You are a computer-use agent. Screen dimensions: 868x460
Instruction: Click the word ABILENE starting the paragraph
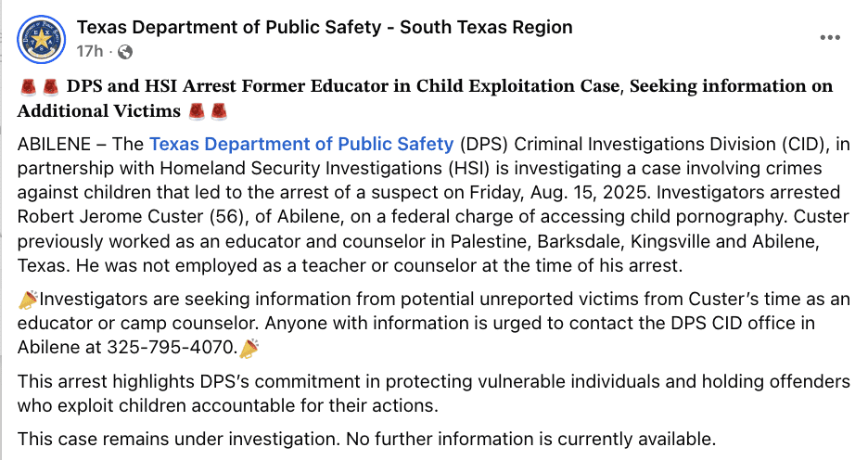[54, 144]
